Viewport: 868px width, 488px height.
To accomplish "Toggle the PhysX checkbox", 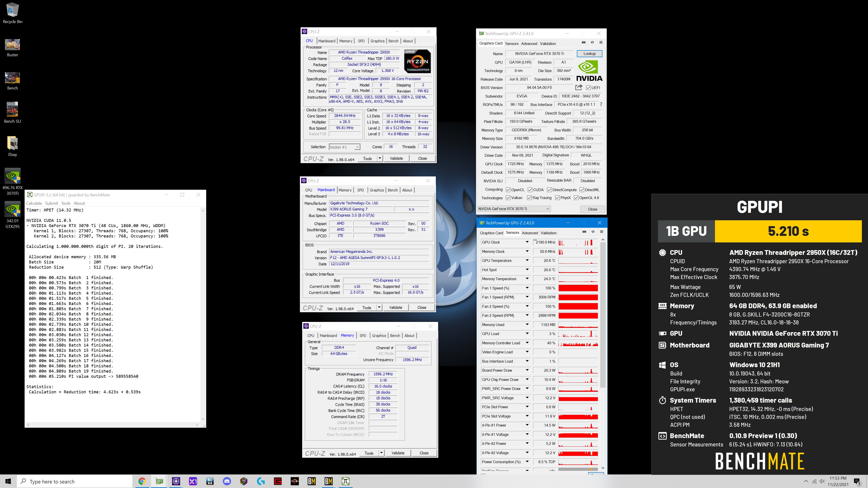I will click(x=557, y=198).
